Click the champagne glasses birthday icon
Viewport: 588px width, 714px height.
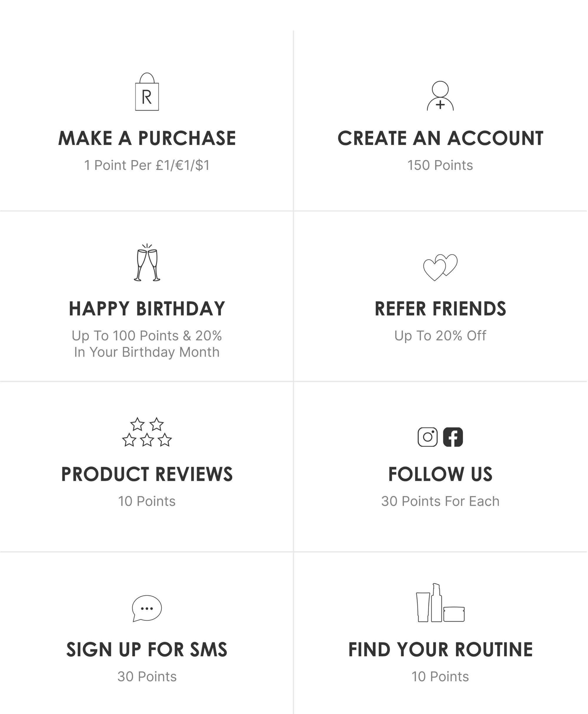pos(147,263)
